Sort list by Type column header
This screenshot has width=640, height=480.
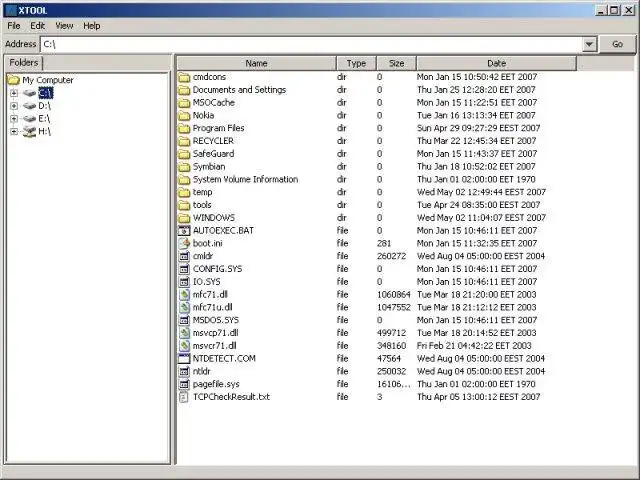click(356, 63)
